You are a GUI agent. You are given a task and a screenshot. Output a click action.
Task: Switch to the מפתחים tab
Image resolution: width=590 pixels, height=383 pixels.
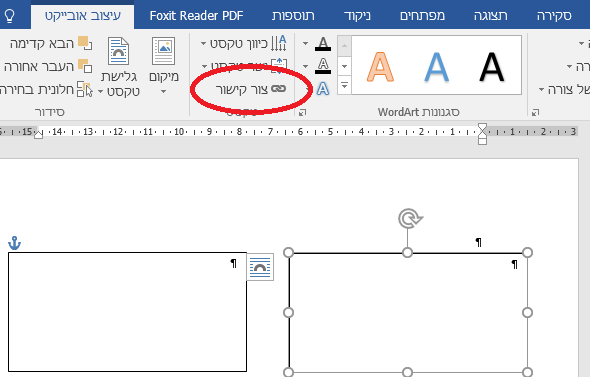pyautogui.click(x=422, y=16)
